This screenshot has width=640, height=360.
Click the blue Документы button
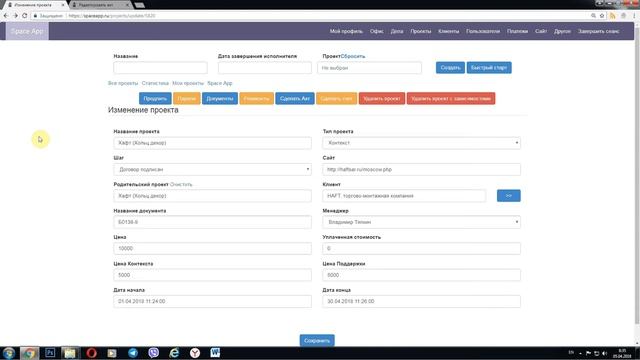point(220,98)
